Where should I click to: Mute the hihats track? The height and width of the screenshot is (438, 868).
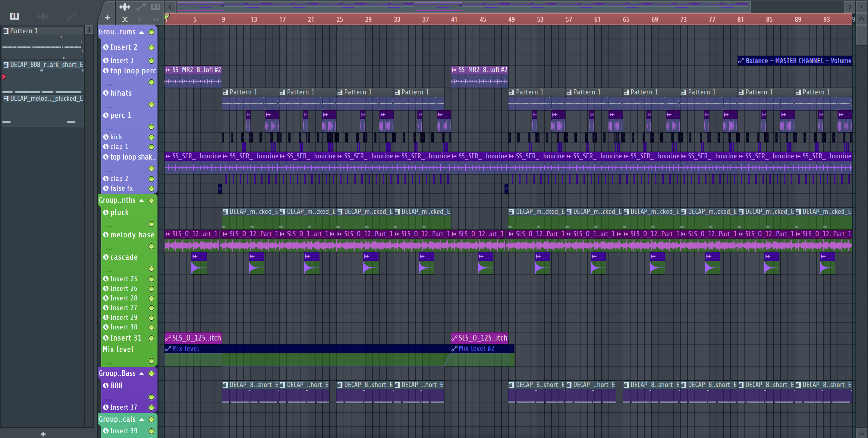[152, 105]
